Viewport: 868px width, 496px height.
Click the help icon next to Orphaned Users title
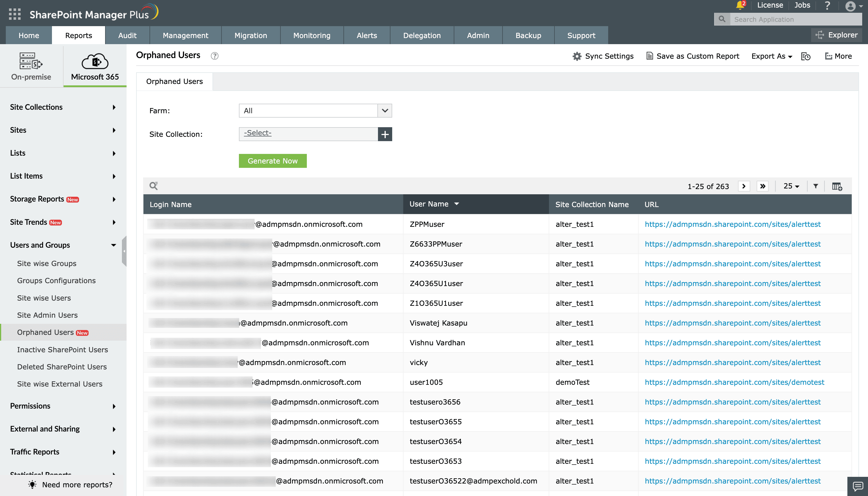click(215, 56)
